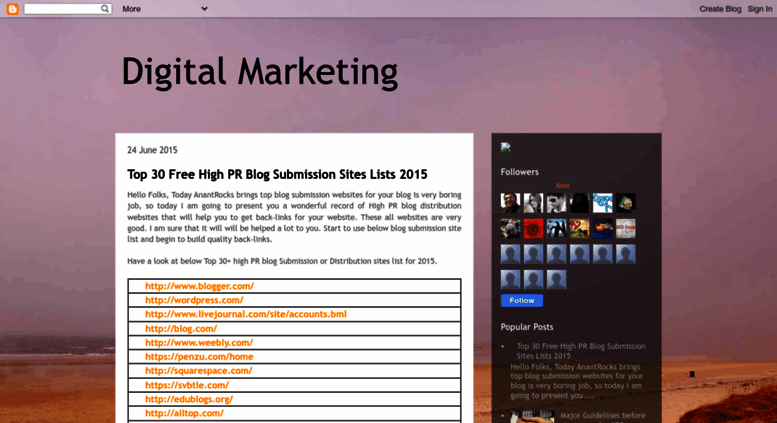Click the Major Guidelines post thumbnail
Viewport: 777px width, 423px height.
[532, 417]
